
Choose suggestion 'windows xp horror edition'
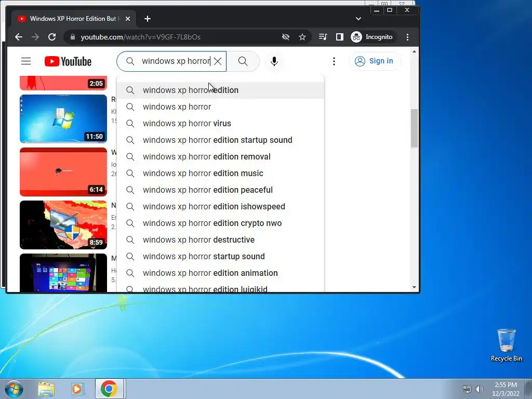point(220,90)
